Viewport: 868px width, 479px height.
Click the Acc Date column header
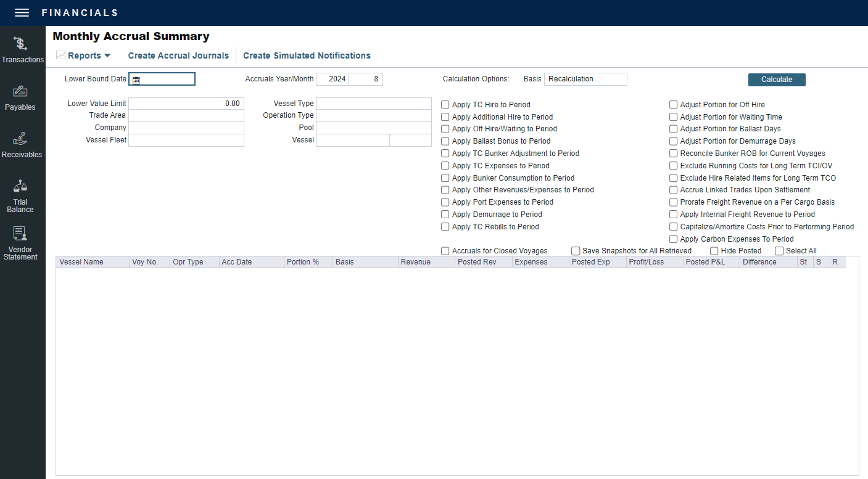tap(251, 262)
